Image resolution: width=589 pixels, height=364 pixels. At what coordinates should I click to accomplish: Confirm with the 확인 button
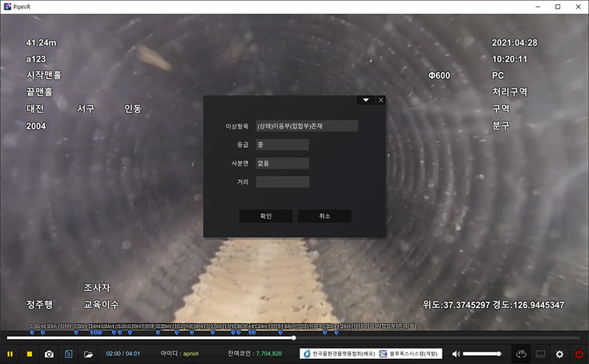[266, 216]
